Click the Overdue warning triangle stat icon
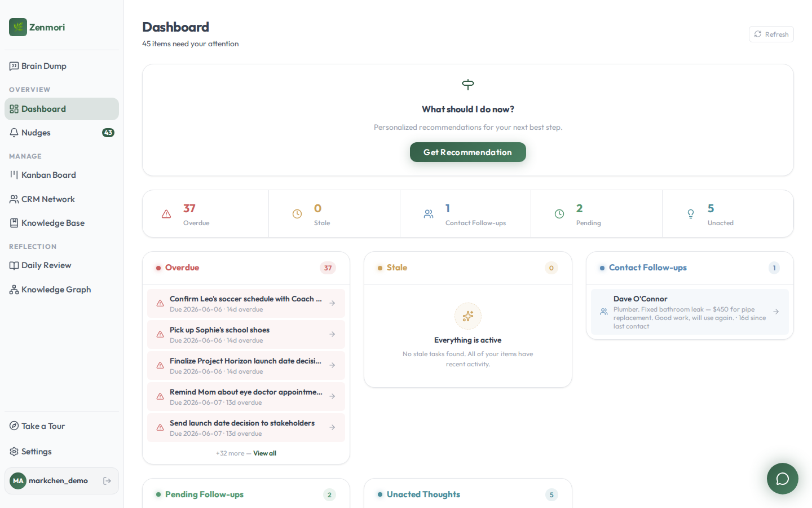 pyautogui.click(x=166, y=214)
